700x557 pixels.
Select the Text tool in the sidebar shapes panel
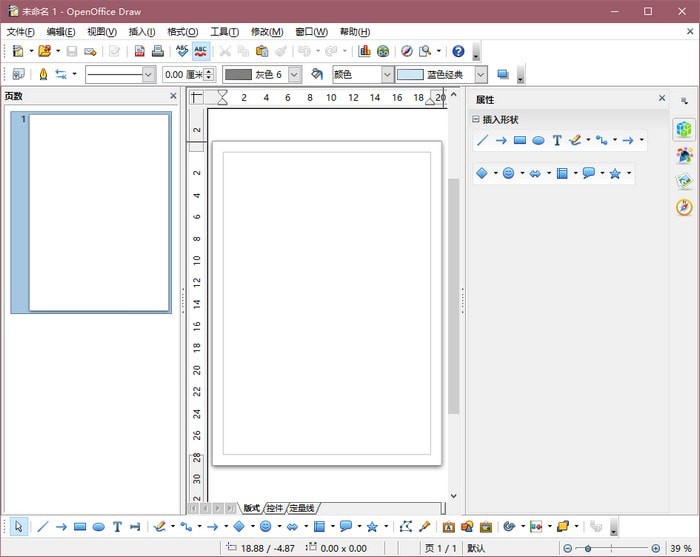(557, 141)
